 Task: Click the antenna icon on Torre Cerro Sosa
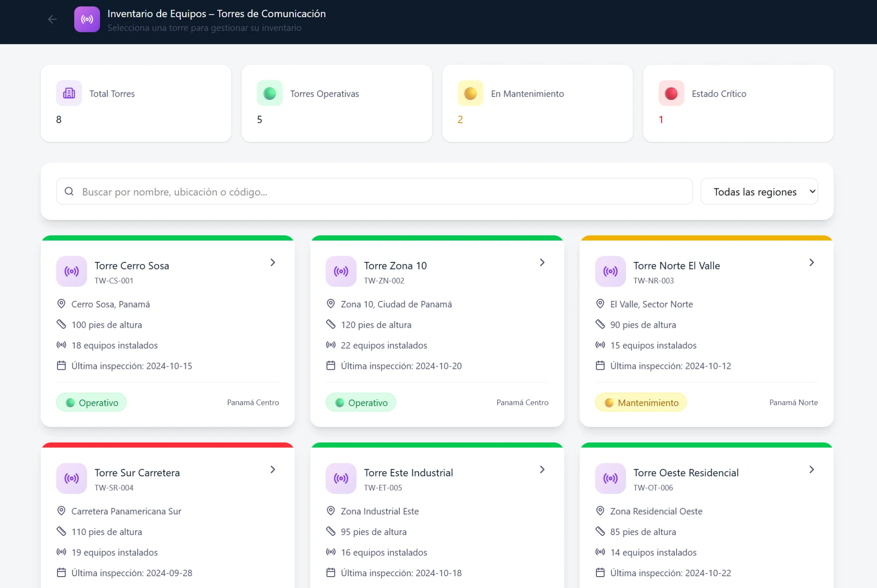71,271
